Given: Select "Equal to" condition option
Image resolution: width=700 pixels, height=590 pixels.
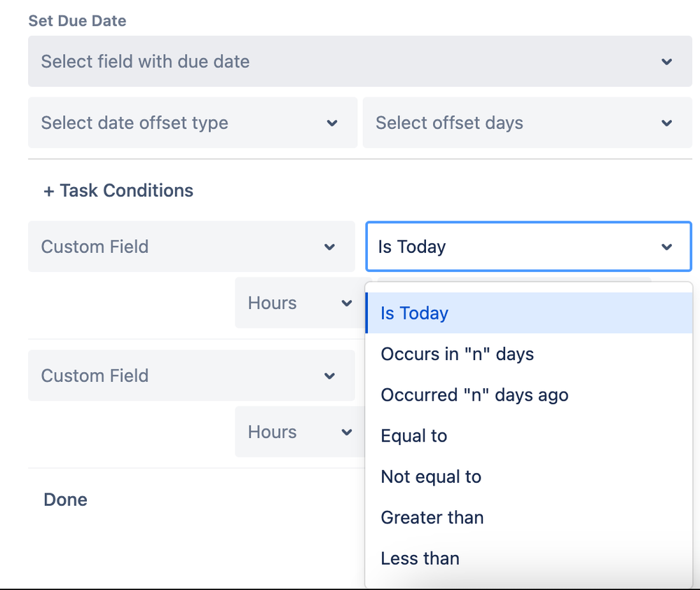Looking at the screenshot, I should point(413,436).
